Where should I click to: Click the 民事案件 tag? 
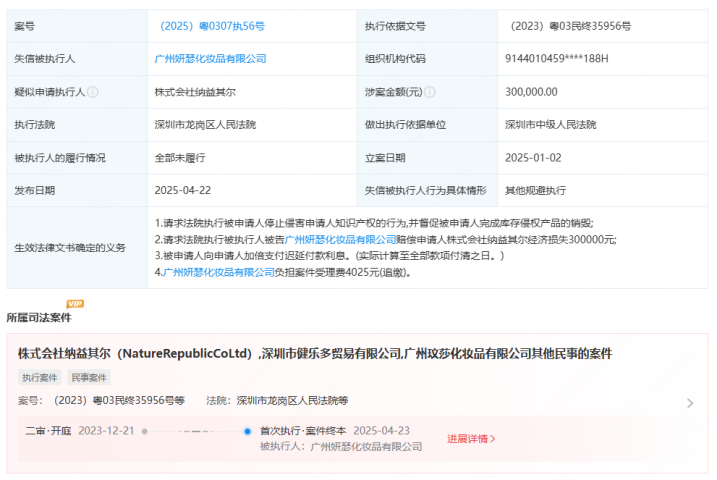pos(89,378)
